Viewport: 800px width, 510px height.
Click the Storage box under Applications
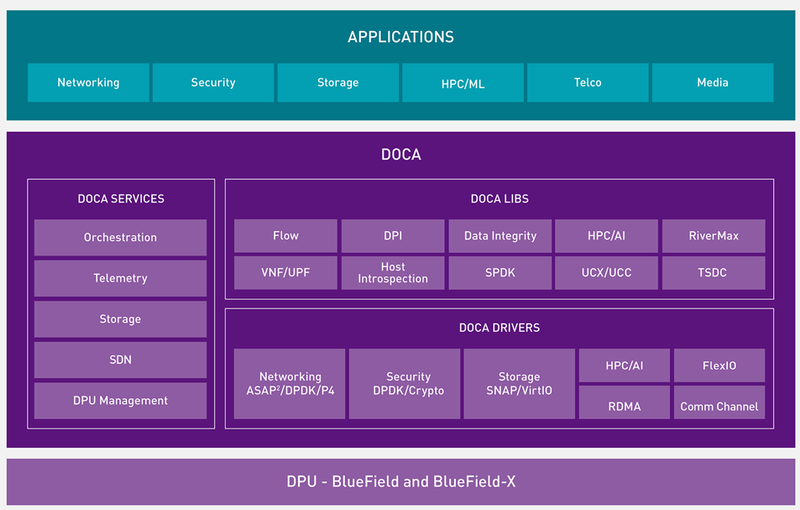(x=338, y=83)
